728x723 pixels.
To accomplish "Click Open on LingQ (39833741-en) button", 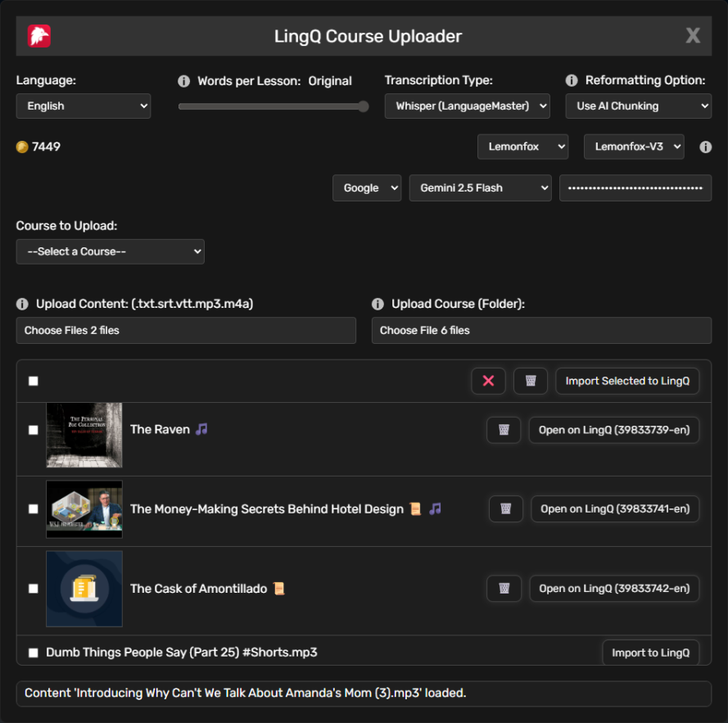I will coord(615,509).
